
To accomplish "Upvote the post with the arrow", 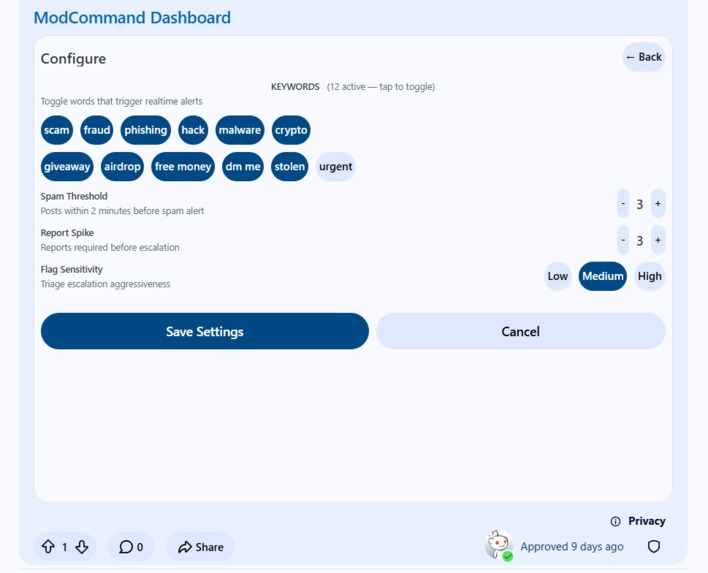I will (48, 547).
